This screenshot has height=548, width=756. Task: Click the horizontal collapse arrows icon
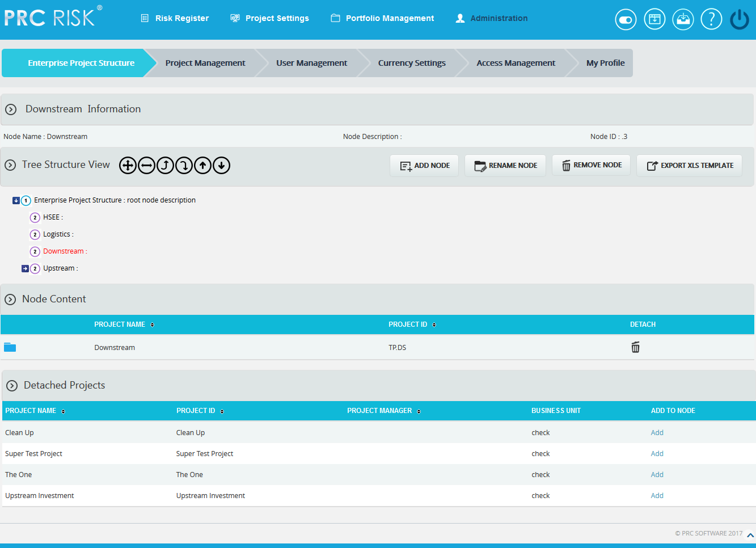click(x=146, y=166)
